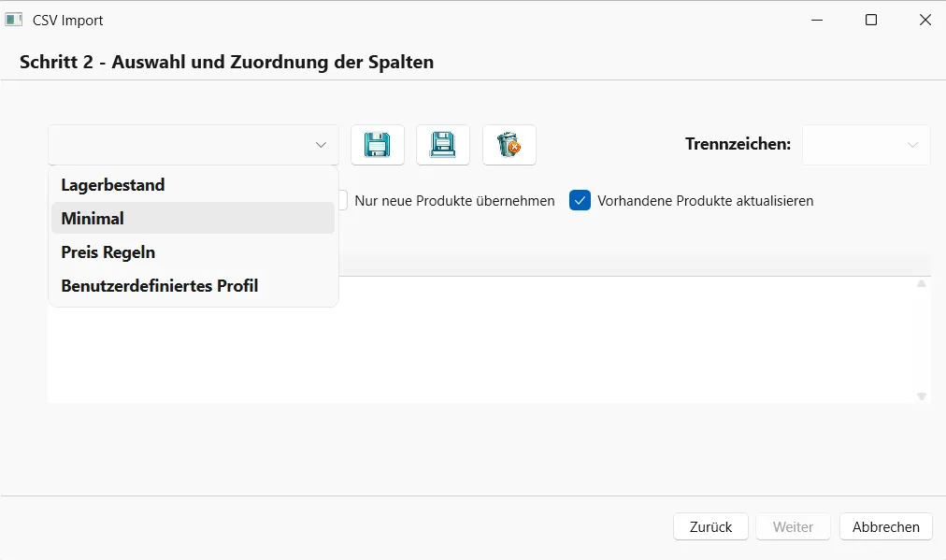Viewport: 946px width, 560px height.
Task: Delete the profile using the trash can icon
Action: [509, 145]
